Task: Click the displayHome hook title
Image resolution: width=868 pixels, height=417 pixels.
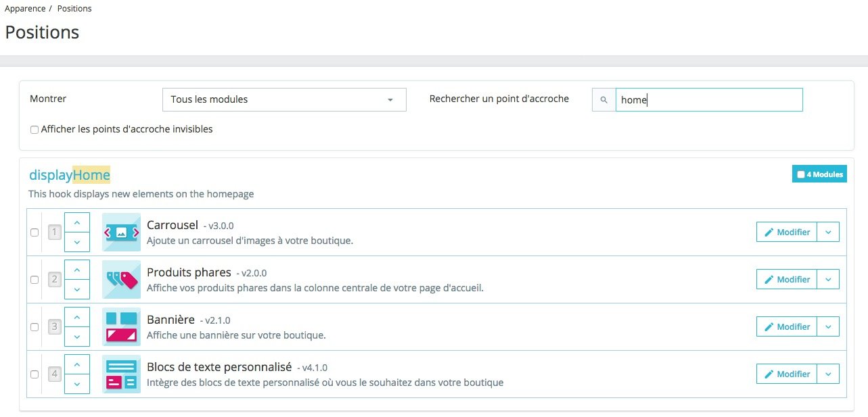Action: click(69, 175)
